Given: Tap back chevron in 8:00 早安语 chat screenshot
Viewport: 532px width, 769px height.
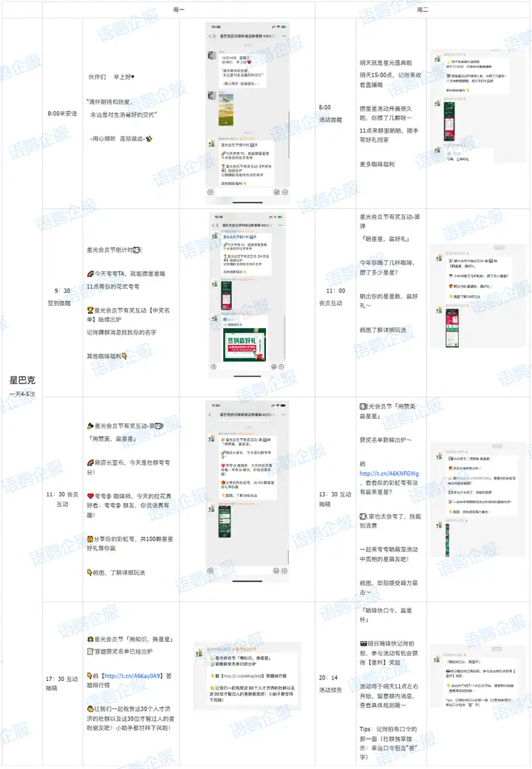Looking at the screenshot, I should [210, 35].
